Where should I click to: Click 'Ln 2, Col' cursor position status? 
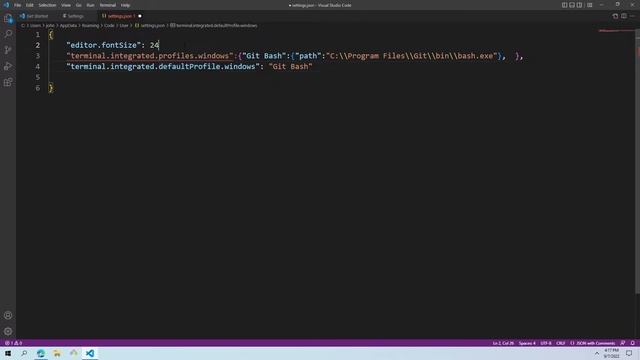[x=503, y=343]
